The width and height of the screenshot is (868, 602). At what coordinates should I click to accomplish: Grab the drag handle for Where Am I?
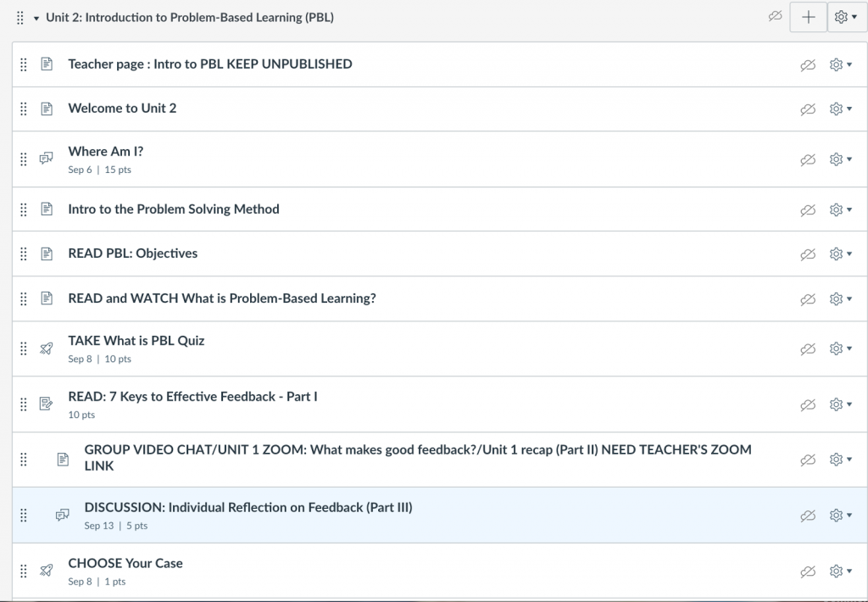23,159
